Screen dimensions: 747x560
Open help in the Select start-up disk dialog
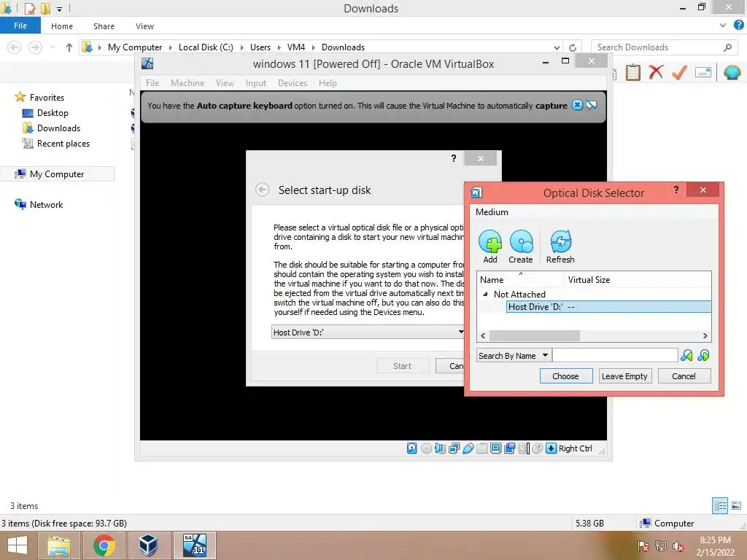coord(454,158)
